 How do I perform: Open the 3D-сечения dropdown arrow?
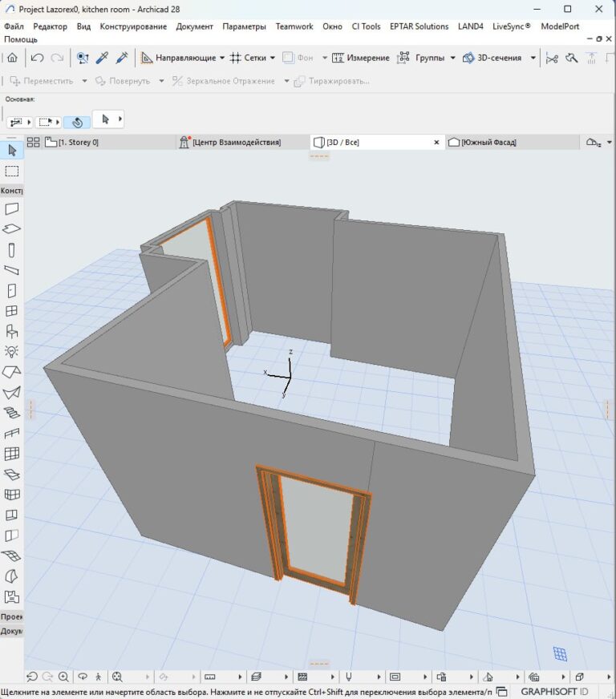[x=533, y=58]
